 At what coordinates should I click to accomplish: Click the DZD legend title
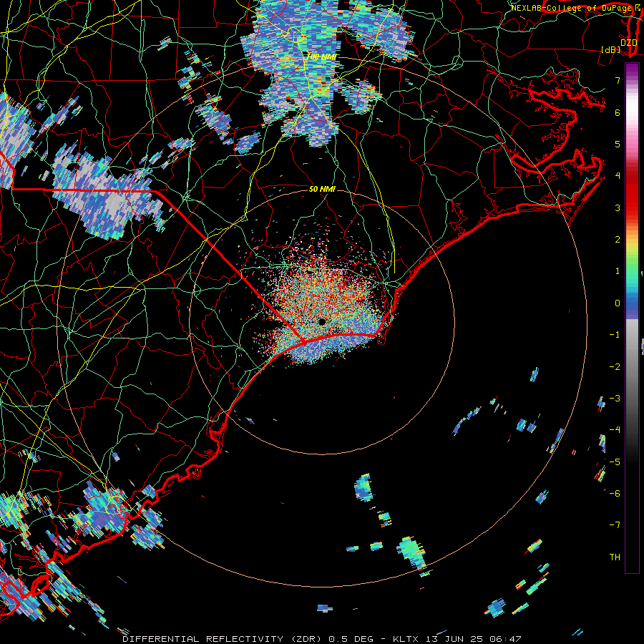[629, 42]
